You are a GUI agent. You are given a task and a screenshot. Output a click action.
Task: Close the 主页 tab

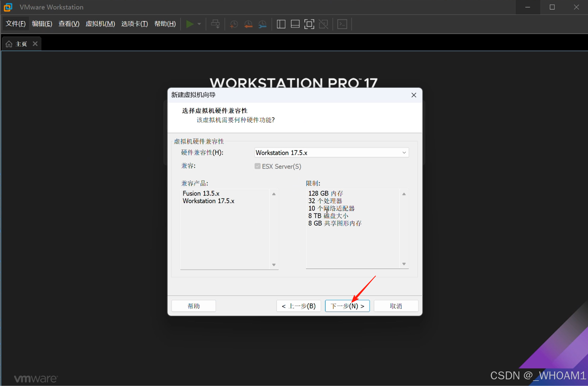coord(35,44)
